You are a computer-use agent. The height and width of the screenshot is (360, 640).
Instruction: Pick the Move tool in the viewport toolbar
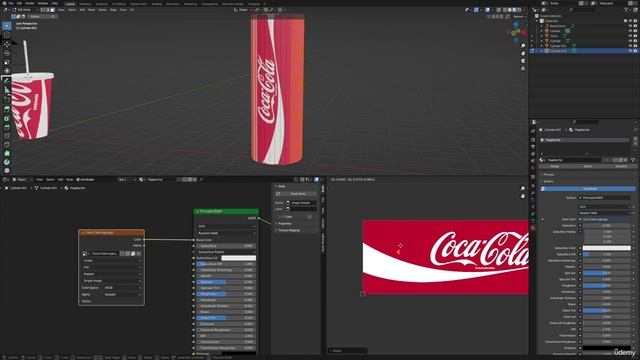pyautogui.click(x=7, y=44)
